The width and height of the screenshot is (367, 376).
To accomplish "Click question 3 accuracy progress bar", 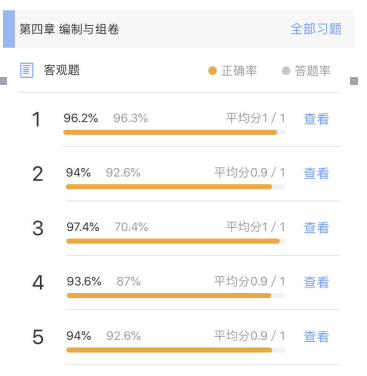I will pos(175,241).
